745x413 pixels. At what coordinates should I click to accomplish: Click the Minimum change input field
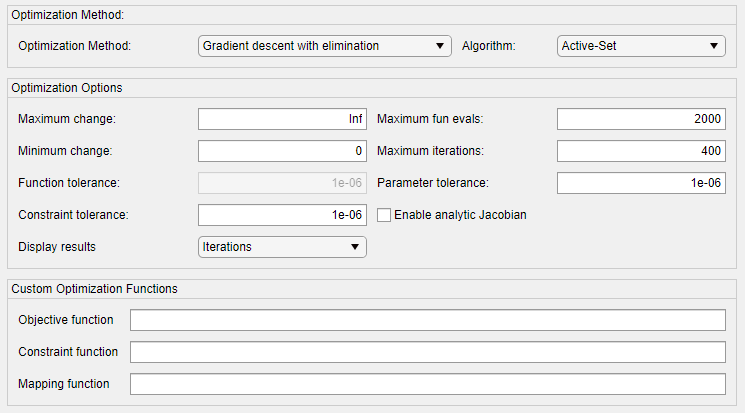pos(282,152)
